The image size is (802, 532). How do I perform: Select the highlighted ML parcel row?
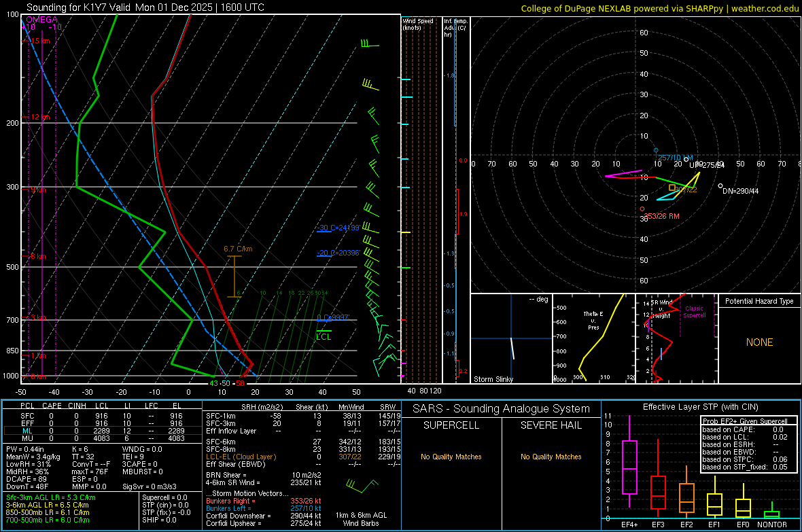pos(103,431)
